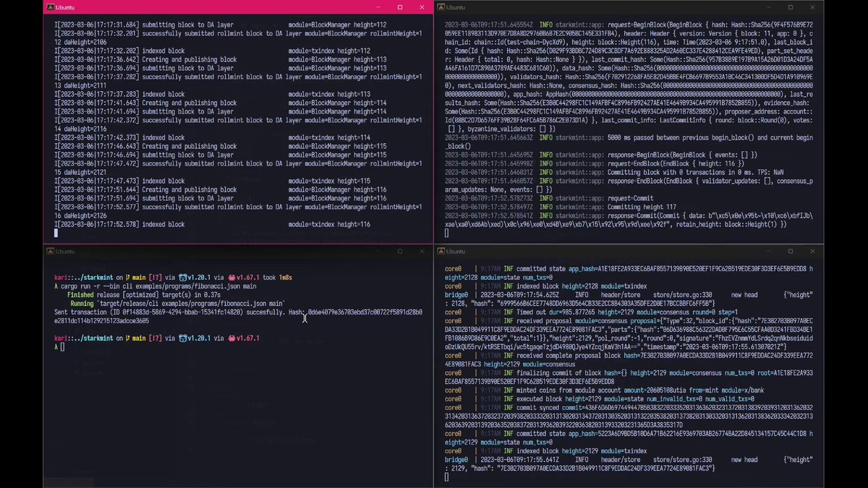Close the BlockManager log terminal window
This screenshot has height=488, width=868.
(x=422, y=7)
